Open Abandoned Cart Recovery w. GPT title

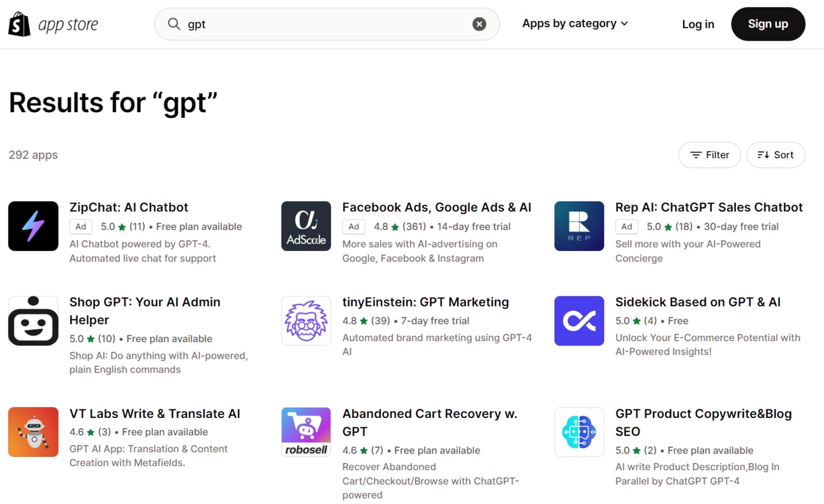430,422
